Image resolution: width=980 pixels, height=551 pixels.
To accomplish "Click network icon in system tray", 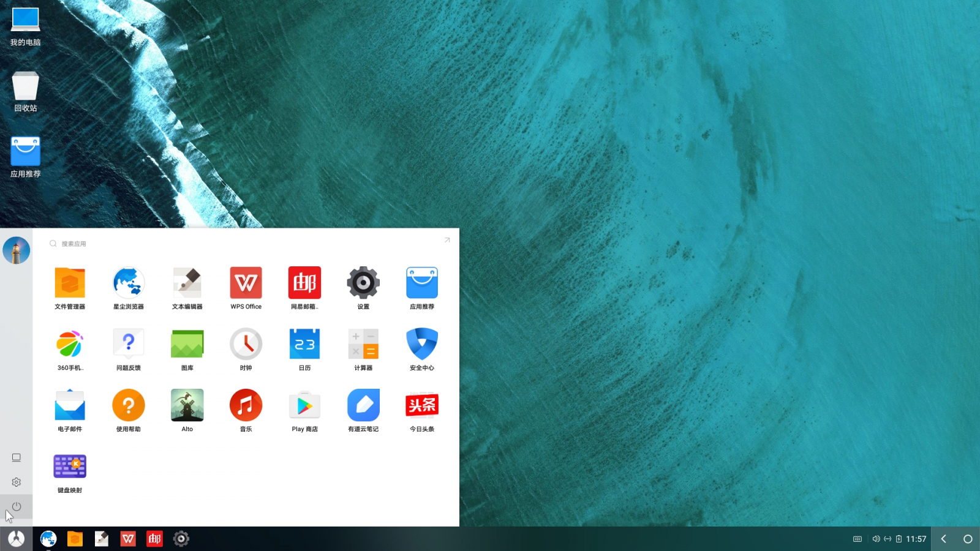I will (x=888, y=539).
